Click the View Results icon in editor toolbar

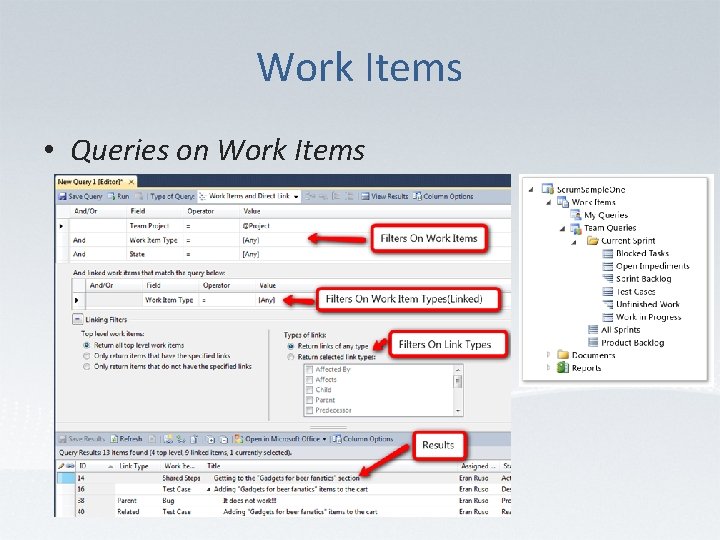tap(365, 197)
